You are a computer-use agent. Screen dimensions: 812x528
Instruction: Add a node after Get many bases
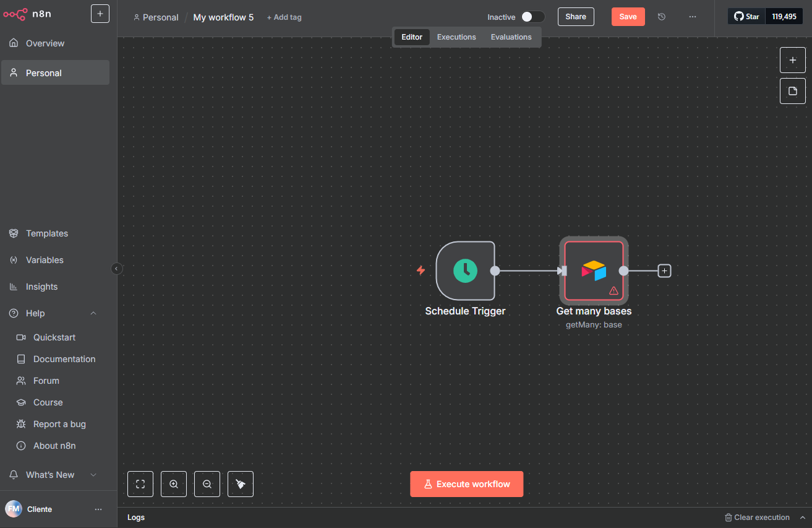[x=664, y=270]
